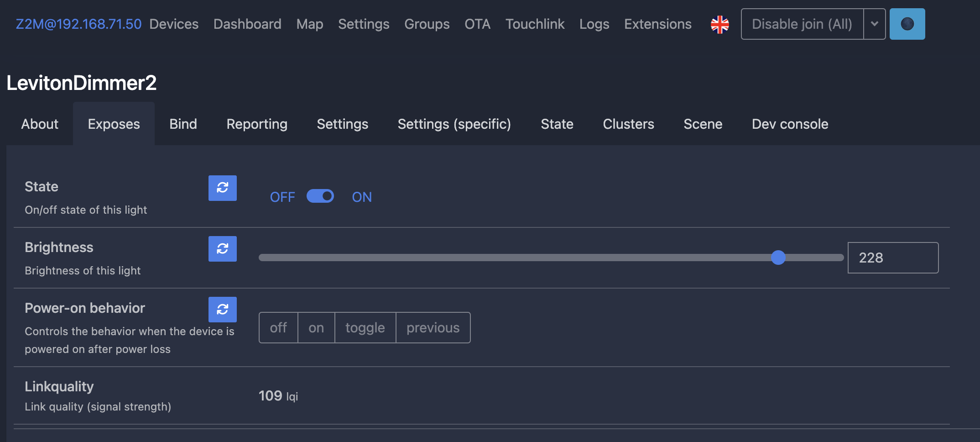This screenshot has height=442, width=980.
Task: Open the Clusters tab
Action: (628, 124)
